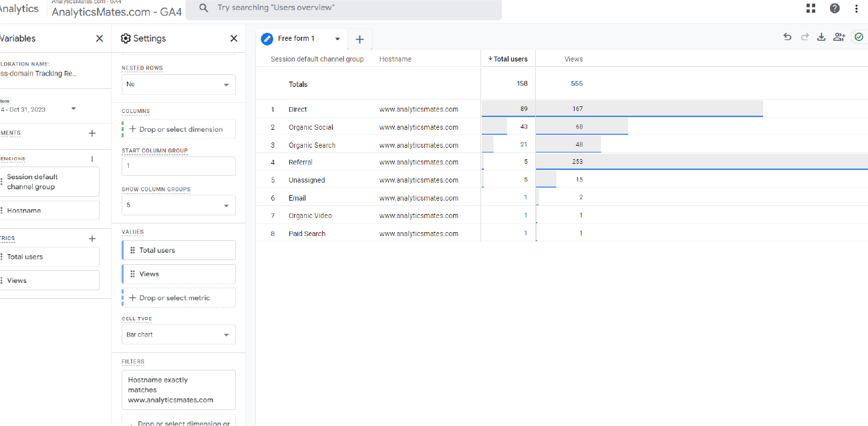Click the search box

pos(343,8)
